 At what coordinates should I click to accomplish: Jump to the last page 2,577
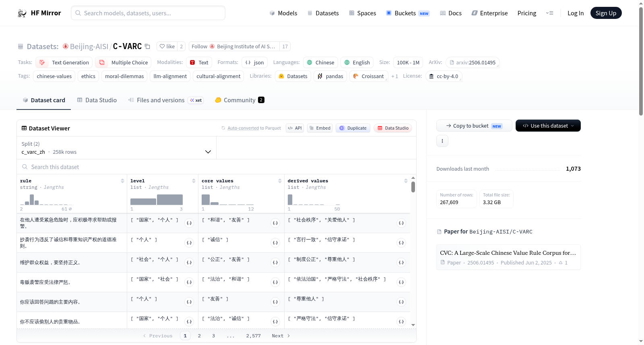[254, 336]
